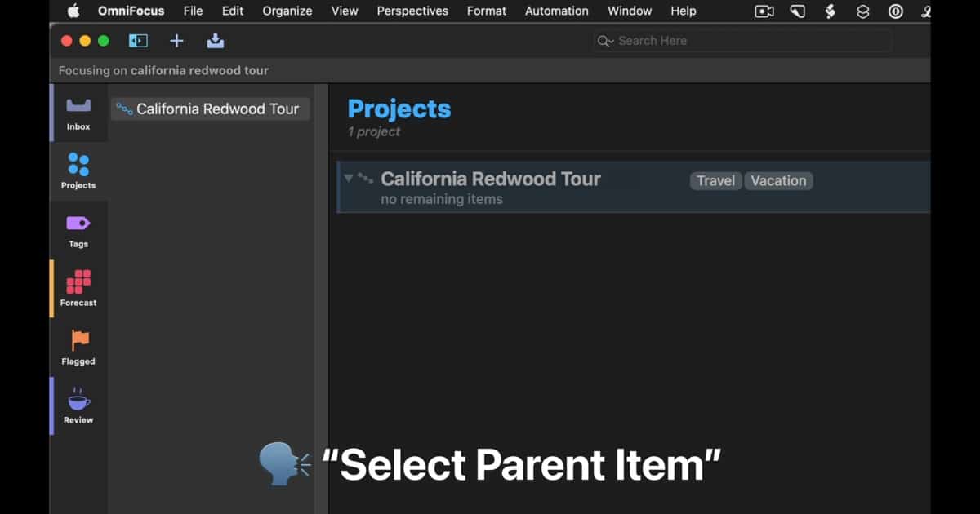Open the Perspectives menu

coord(412,11)
